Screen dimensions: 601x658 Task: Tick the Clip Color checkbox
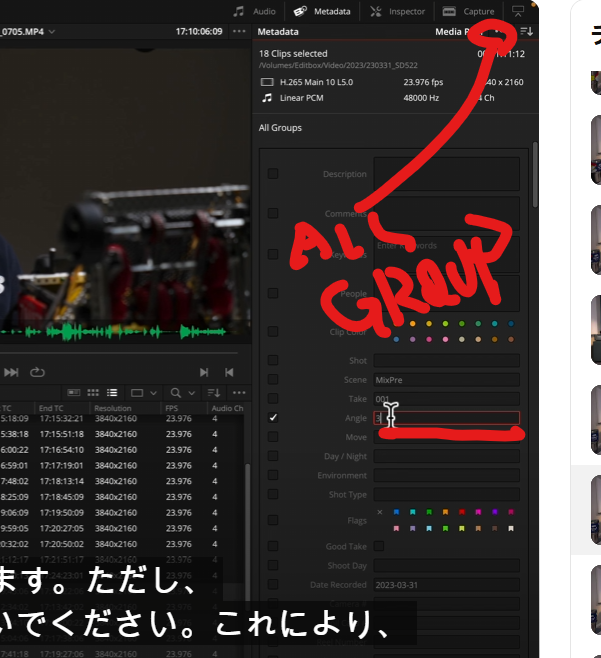(x=273, y=332)
